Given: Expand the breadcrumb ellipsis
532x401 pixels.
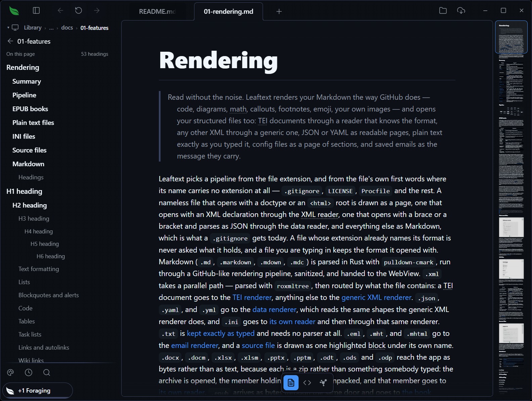Looking at the screenshot, I should (x=51, y=28).
